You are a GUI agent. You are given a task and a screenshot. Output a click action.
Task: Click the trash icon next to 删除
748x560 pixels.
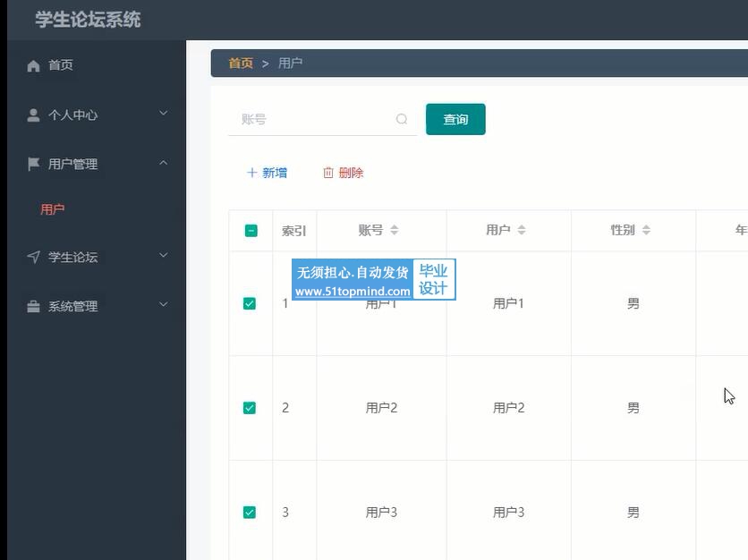[328, 173]
